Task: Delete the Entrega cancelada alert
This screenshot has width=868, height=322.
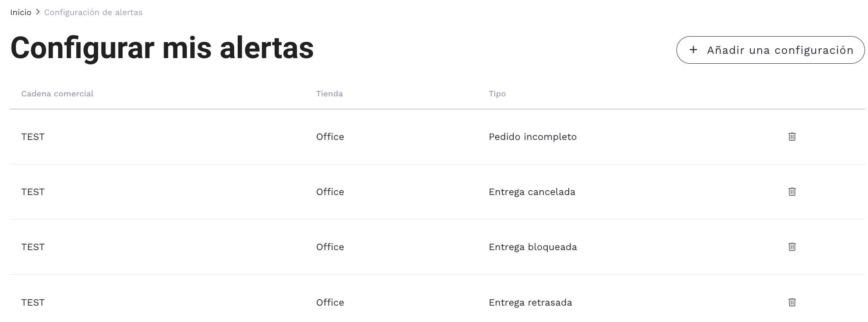Action: click(x=792, y=192)
